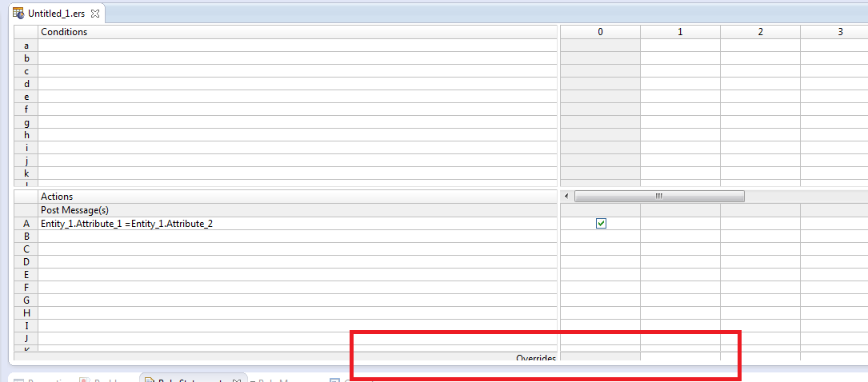Select condition row label b
This screenshot has height=382, width=868.
tap(26, 58)
